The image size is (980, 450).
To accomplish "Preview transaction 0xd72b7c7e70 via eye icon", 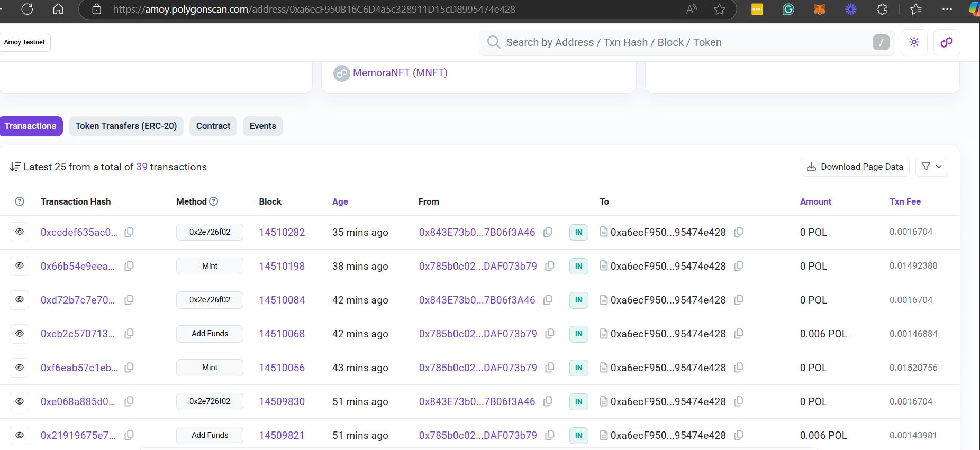I will pos(20,300).
